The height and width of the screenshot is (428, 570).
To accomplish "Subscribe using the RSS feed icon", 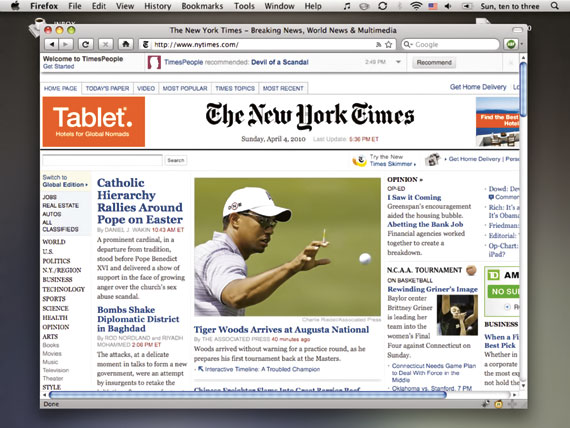I will 378,44.
